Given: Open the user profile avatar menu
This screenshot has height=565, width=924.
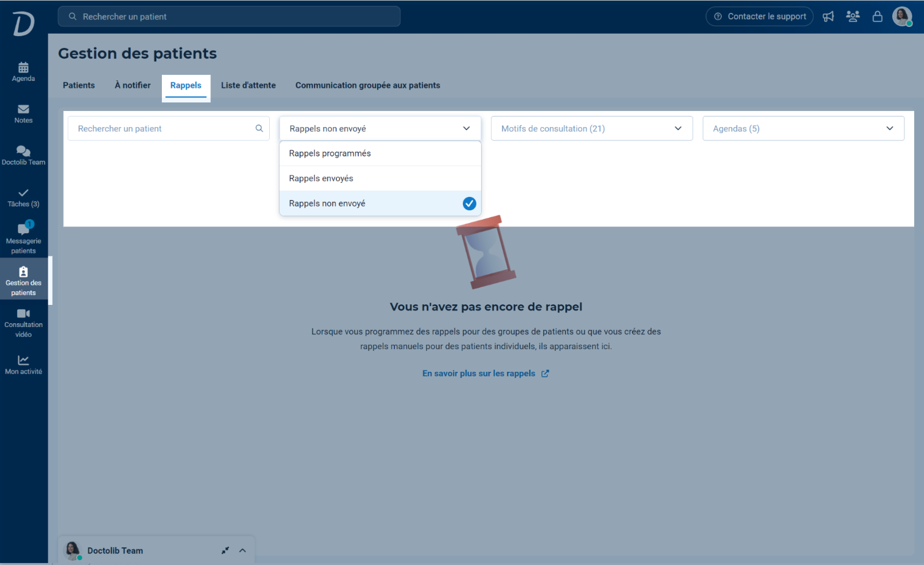Looking at the screenshot, I should pos(903,17).
